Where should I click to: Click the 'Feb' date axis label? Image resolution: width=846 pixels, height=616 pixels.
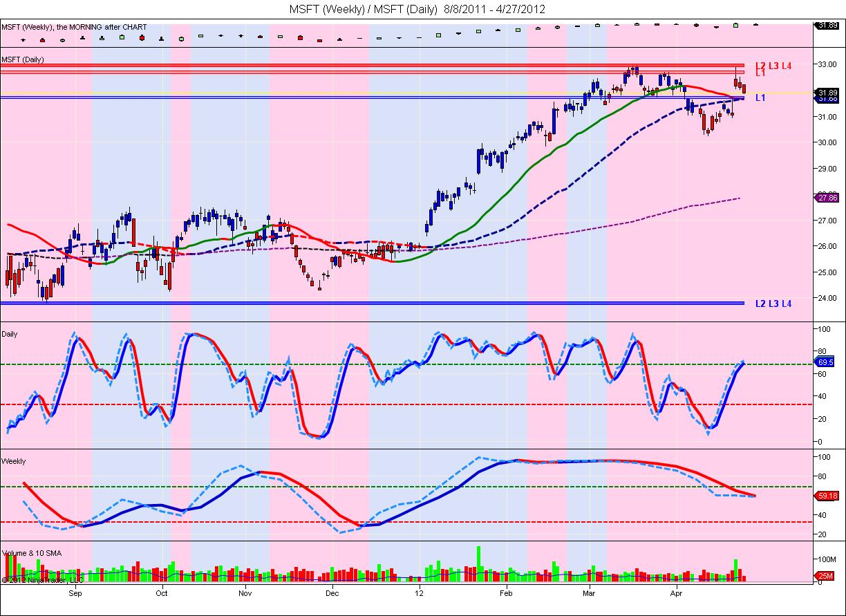(x=506, y=593)
